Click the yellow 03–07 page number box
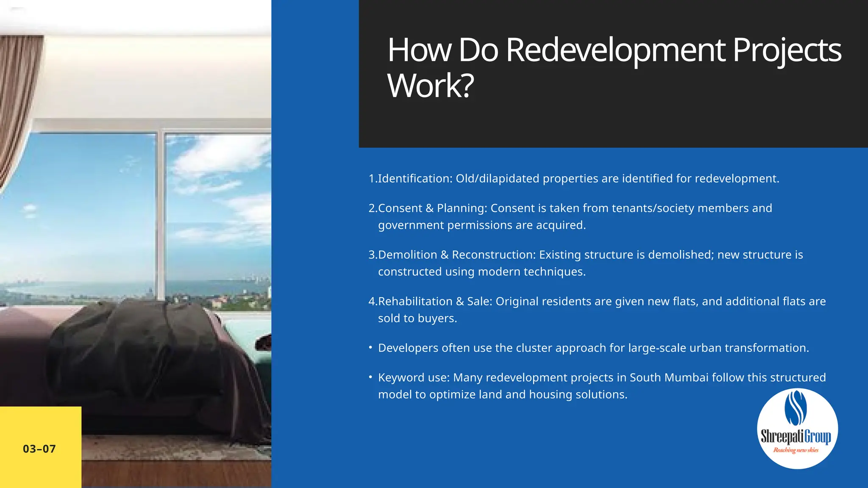Image resolution: width=868 pixels, height=488 pixels. click(40, 448)
